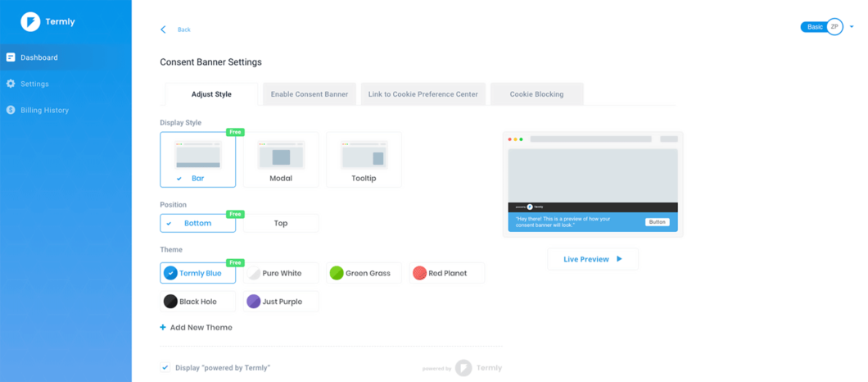Click the Consent Banner Settings heading
The width and height of the screenshot is (868, 382).
click(211, 62)
